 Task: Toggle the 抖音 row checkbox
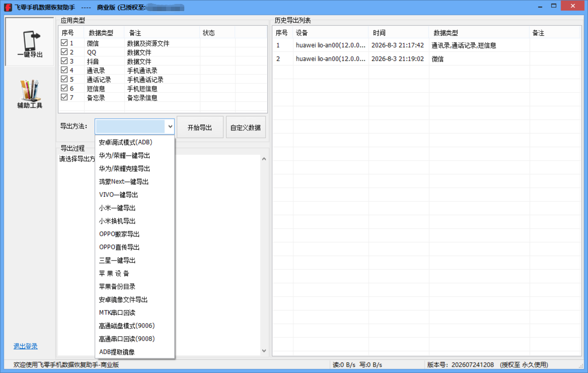coord(64,61)
